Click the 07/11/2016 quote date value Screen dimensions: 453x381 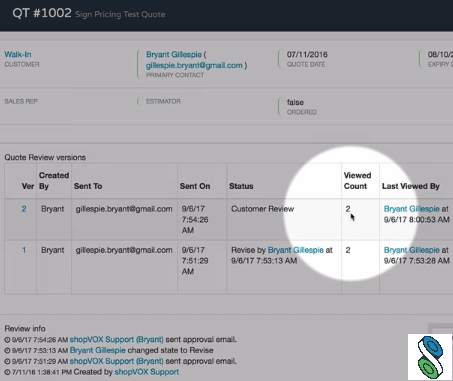point(307,54)
